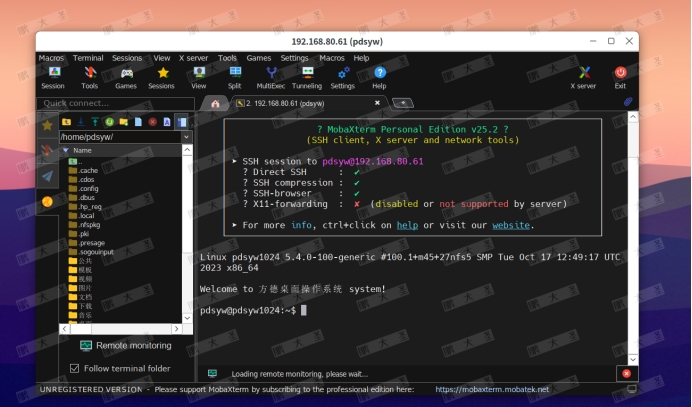692x407 pixels.
Task: Open the Settings menu
Action: pyautogui.click(x=294, y=58)
